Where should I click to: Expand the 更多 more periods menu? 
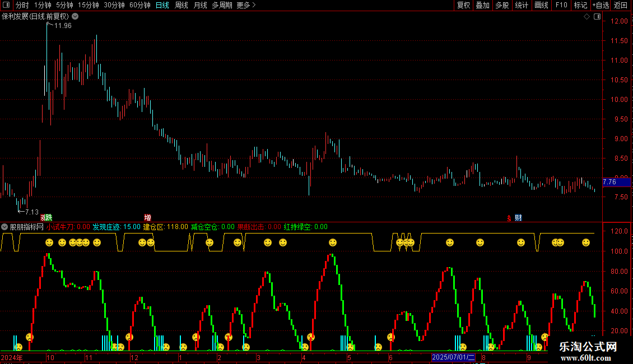246,5
